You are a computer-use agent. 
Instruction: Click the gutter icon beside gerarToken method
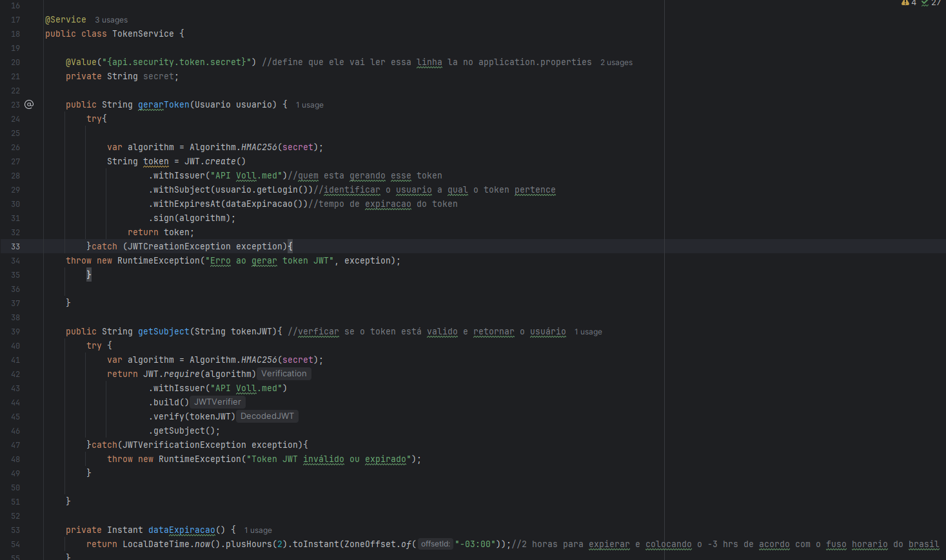click(x=29, y=104)
